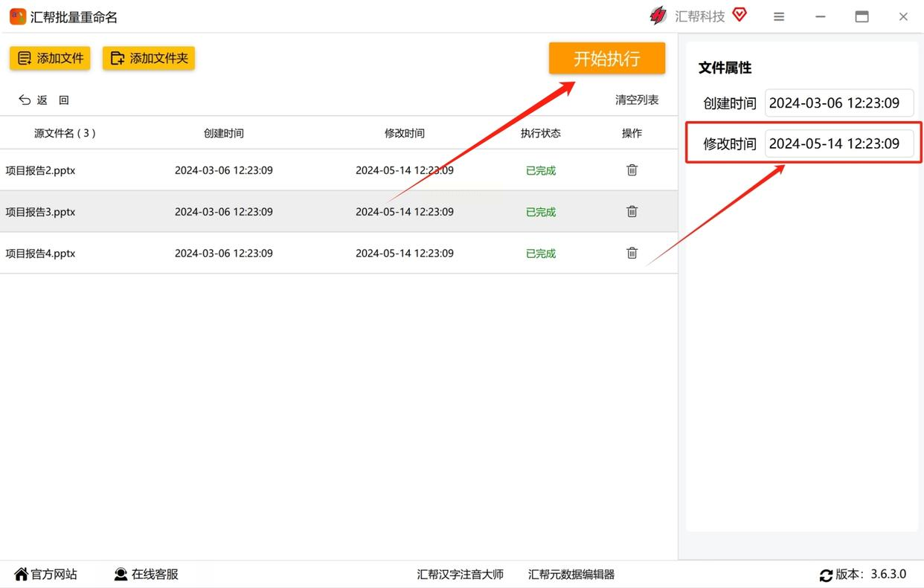Delete the 项目报告2.pptx row via trash icon
This screenshot has width=924, height=588.
coord(632,170)
